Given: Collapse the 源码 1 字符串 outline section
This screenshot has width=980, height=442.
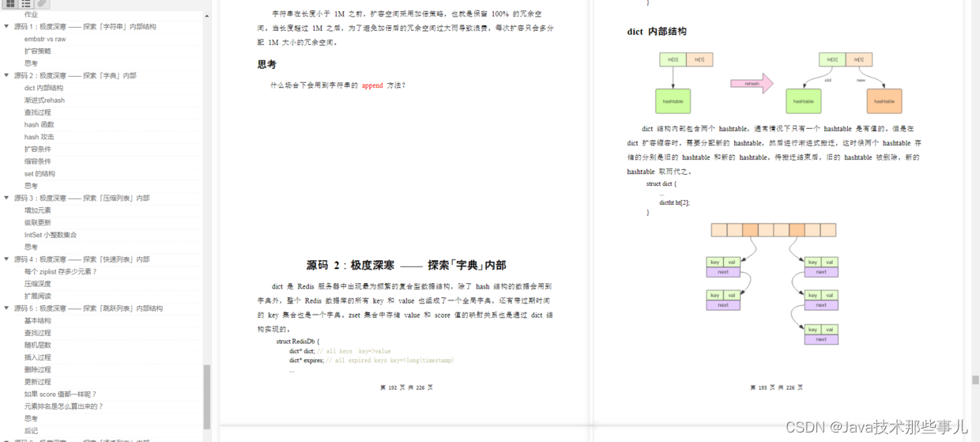Looking at the screenshot, I should [x=6, y=27].
